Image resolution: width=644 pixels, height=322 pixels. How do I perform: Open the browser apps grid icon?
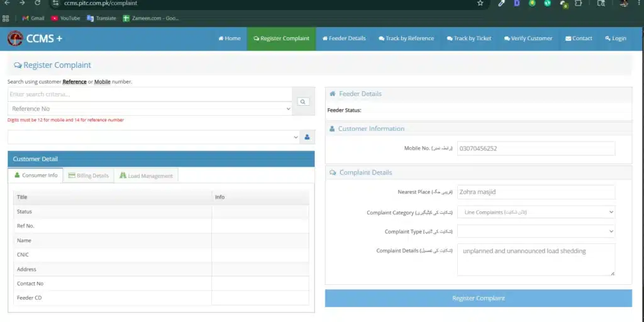pyautogui.click(x=6, y=18)
